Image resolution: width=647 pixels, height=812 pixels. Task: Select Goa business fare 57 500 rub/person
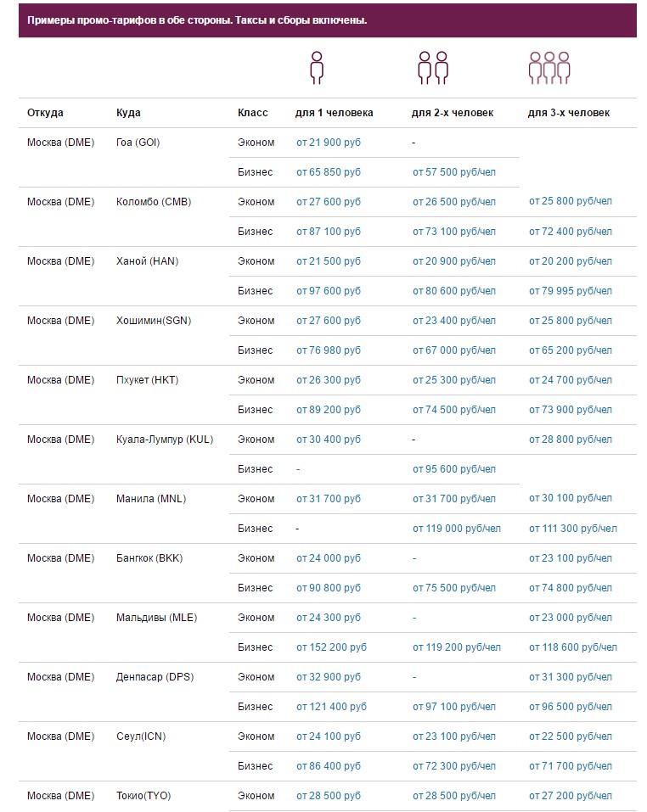click(x=453, y=172)
